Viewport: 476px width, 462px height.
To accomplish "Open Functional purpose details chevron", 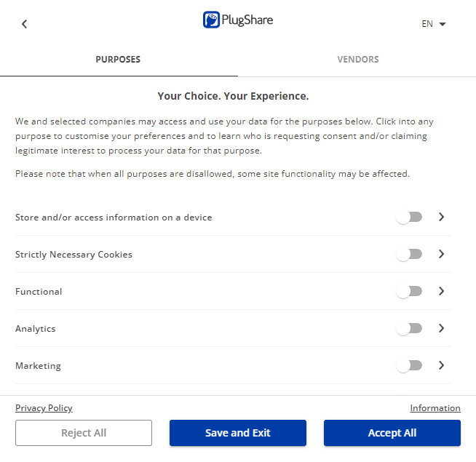I will (x=442, y=291).
